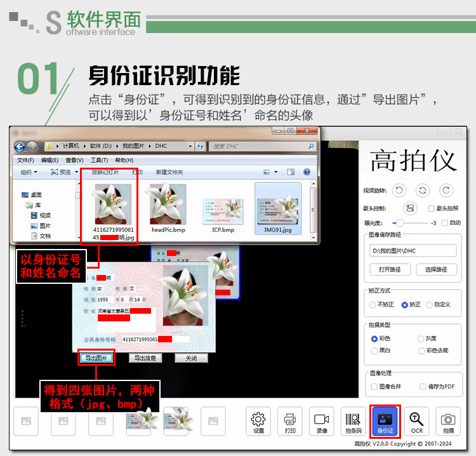Select the headPic.bmp file thumbnail
The height and width of the screenshot is (456, 476).
pos(168,210)
